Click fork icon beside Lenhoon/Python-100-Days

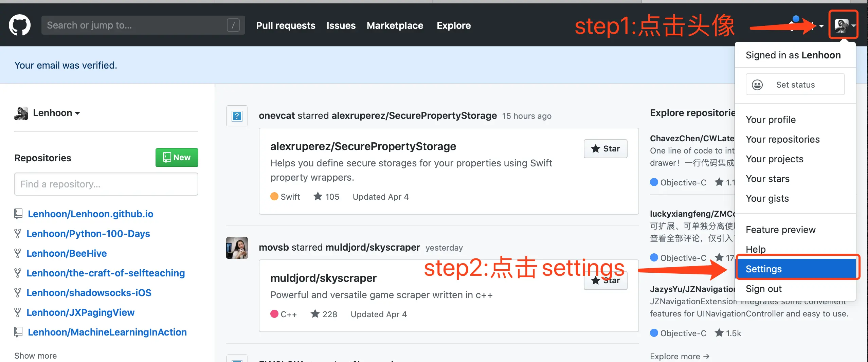click(18, 233)
